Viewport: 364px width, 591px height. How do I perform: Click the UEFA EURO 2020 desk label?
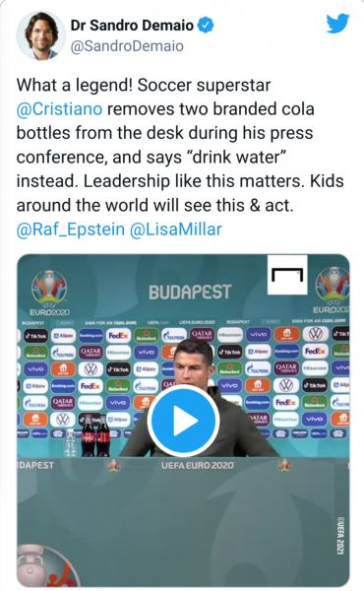197,466
